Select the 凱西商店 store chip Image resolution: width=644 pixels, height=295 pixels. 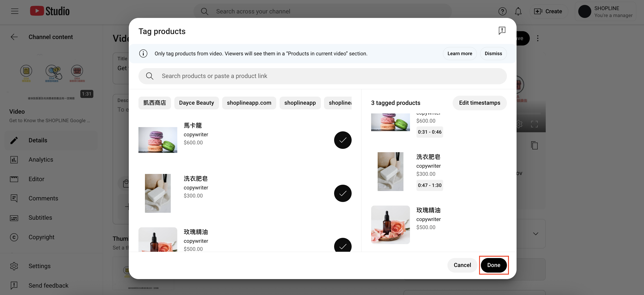point(155,103)
